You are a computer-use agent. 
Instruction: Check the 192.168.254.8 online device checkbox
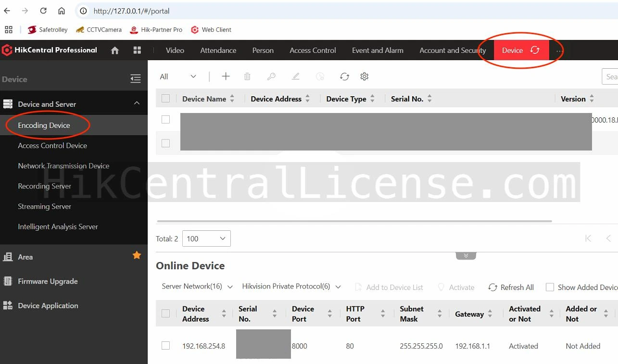(166, 346)
